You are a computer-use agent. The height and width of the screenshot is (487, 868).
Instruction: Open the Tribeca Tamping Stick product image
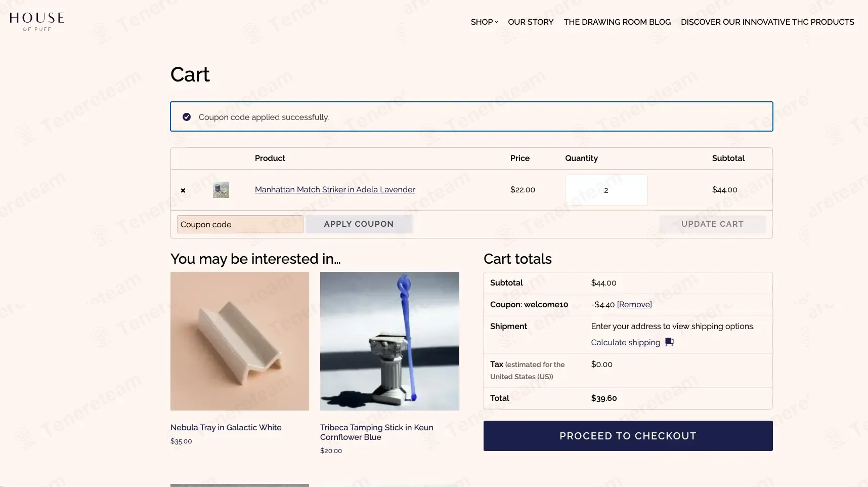[389, 341]
